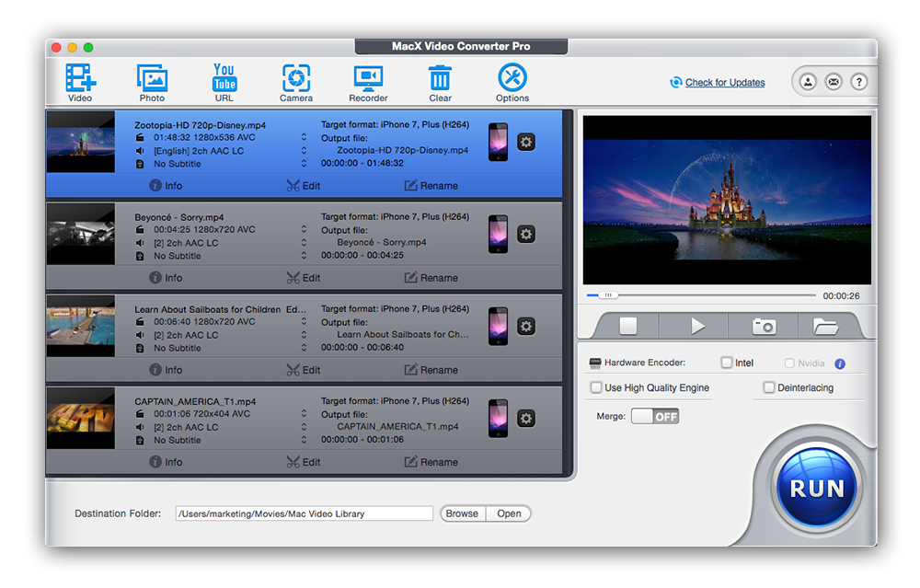Launch the Camera recorder
This screenshot has width=920, height=588.
coord(296,83)
